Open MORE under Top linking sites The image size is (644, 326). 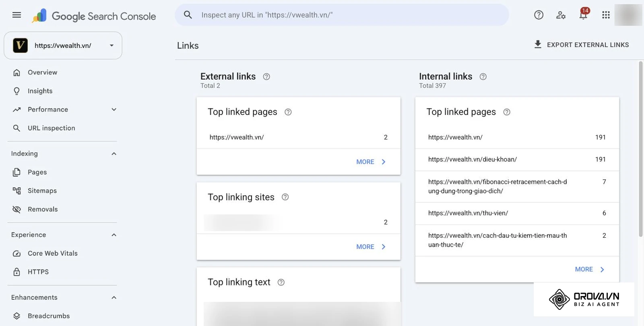(x=371, y=247)
